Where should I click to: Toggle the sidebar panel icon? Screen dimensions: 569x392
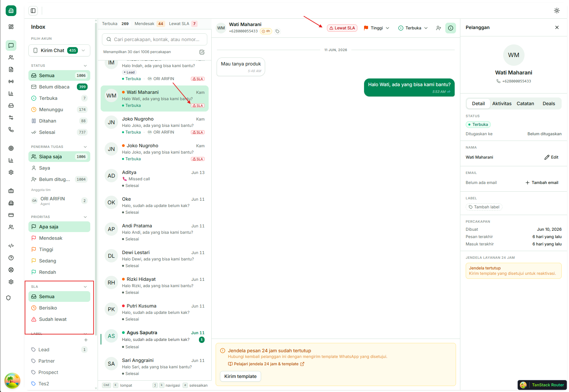(33, 11)
